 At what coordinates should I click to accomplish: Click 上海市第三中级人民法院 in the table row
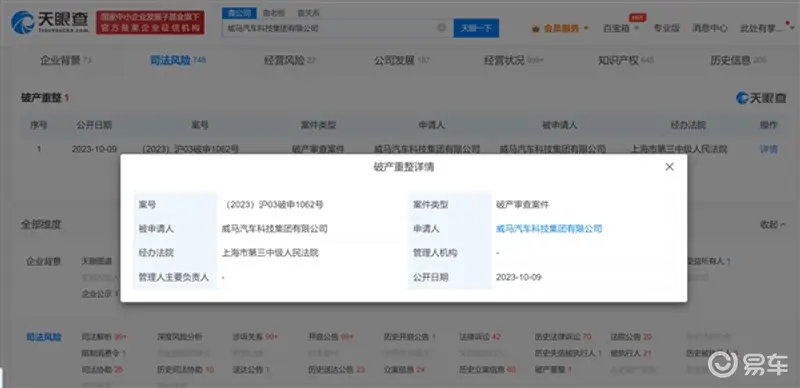(x=679, y=149)
